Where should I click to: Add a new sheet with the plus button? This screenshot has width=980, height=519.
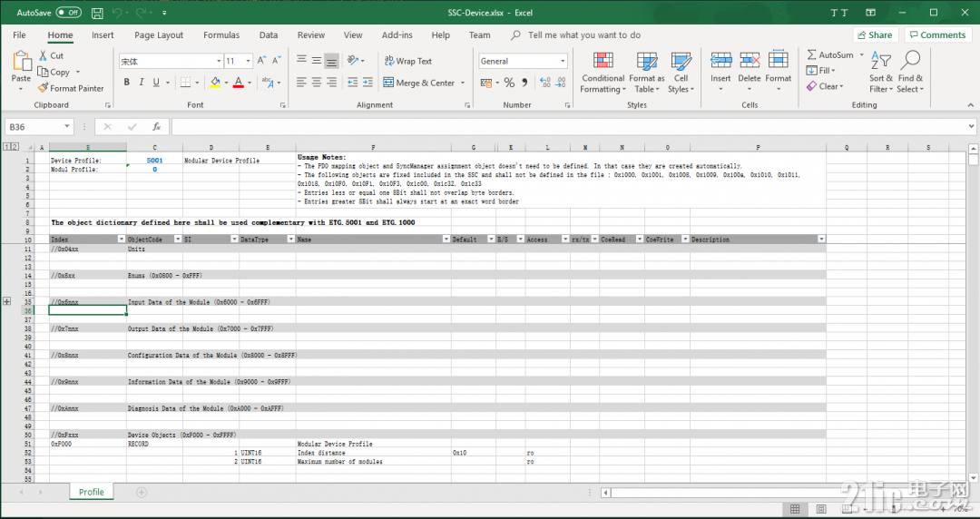click(x=142, y=493)
